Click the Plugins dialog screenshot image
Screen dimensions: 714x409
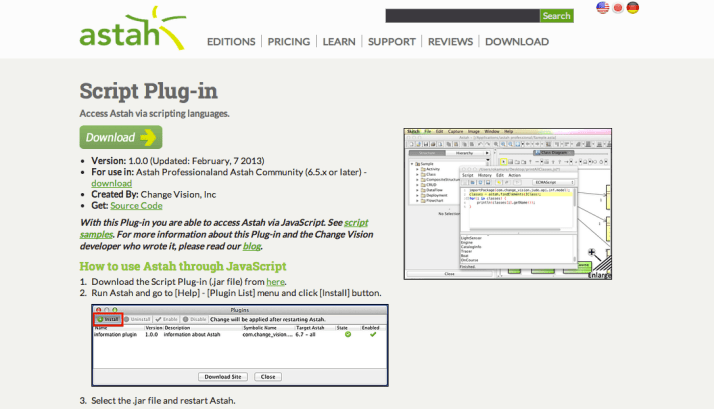click(x=240, y=346)
